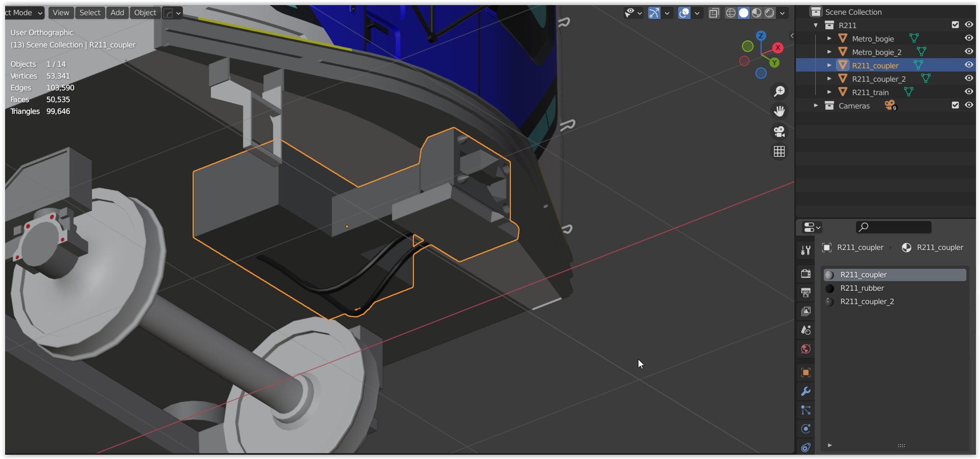This screenshot has height=459, width=980.
Task: Toggle camera view with camera icon
Action: pos(779,131)
